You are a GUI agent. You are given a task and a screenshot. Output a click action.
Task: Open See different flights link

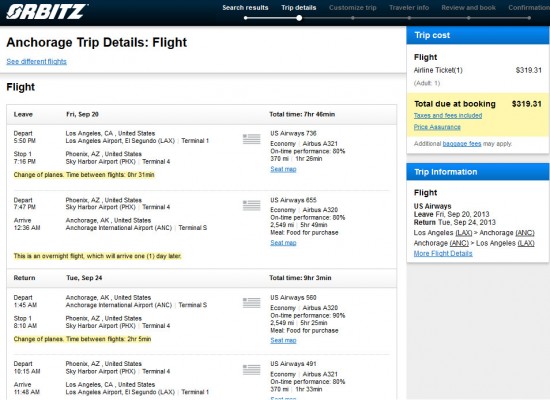tap(36, 61)
